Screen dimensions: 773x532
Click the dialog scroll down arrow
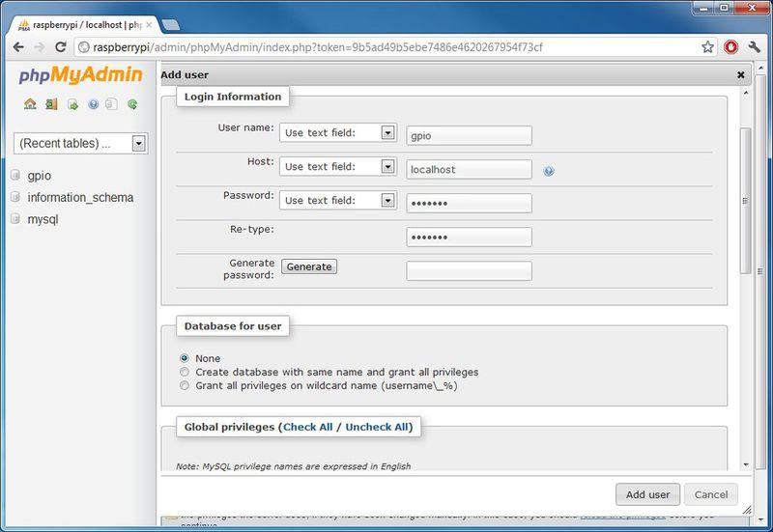click(746, 464)
